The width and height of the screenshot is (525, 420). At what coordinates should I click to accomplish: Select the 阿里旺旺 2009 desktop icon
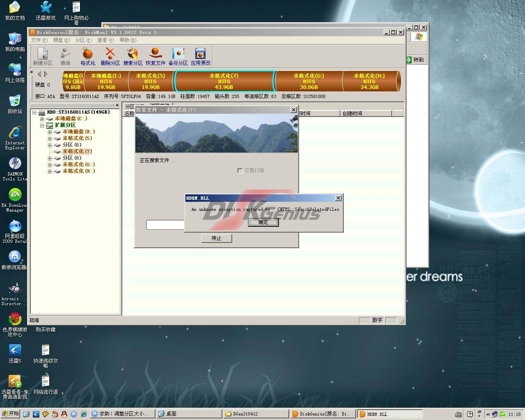15,231
